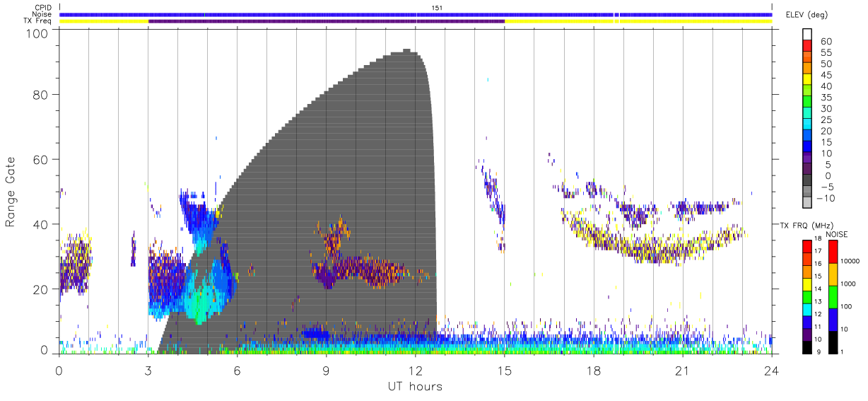Click the white top segment of the ELEV colorbar
Viewport: 868px width, 401px height.
click(807, 35)
